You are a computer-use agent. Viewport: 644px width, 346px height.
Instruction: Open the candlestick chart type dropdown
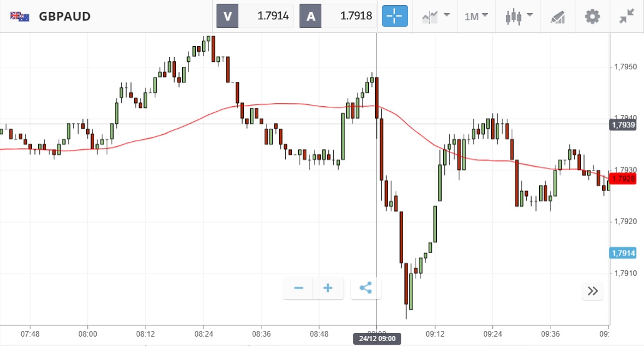click(x=519, y=16)
